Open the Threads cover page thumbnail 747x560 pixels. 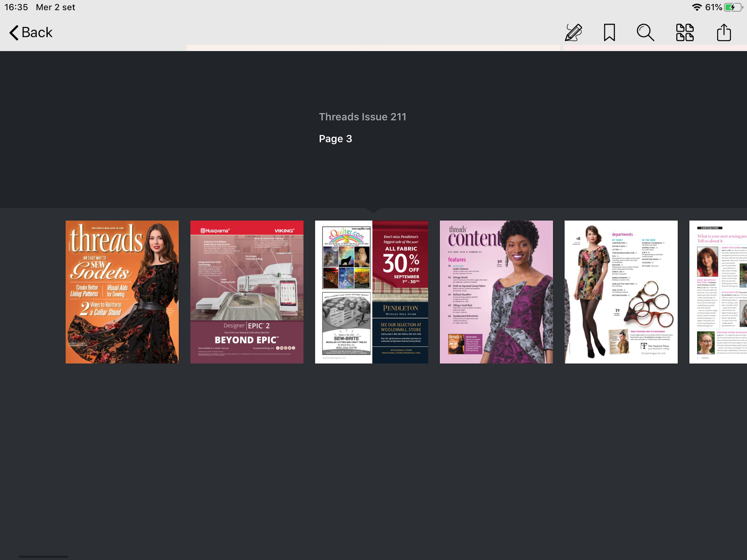pyautogui.click(x=122, y=292)
